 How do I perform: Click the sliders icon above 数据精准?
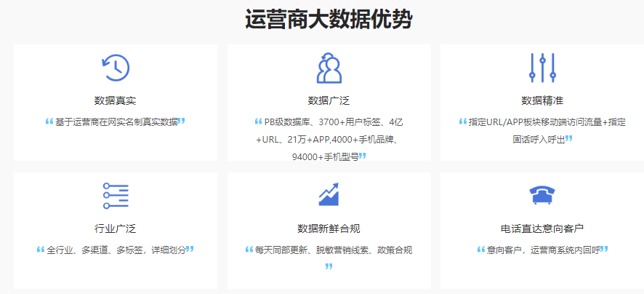tap(542, 68)
